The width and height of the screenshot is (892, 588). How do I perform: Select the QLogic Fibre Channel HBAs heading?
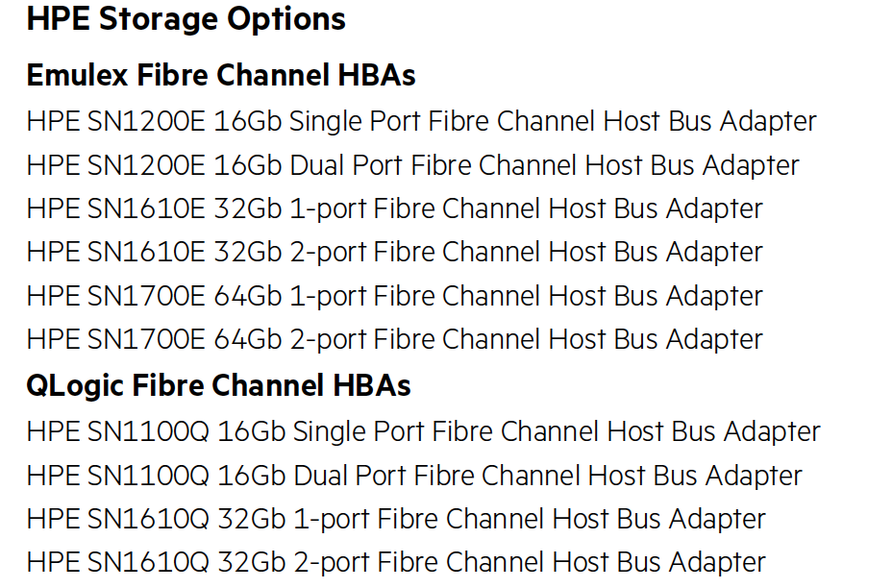click(x=218, y=386)
